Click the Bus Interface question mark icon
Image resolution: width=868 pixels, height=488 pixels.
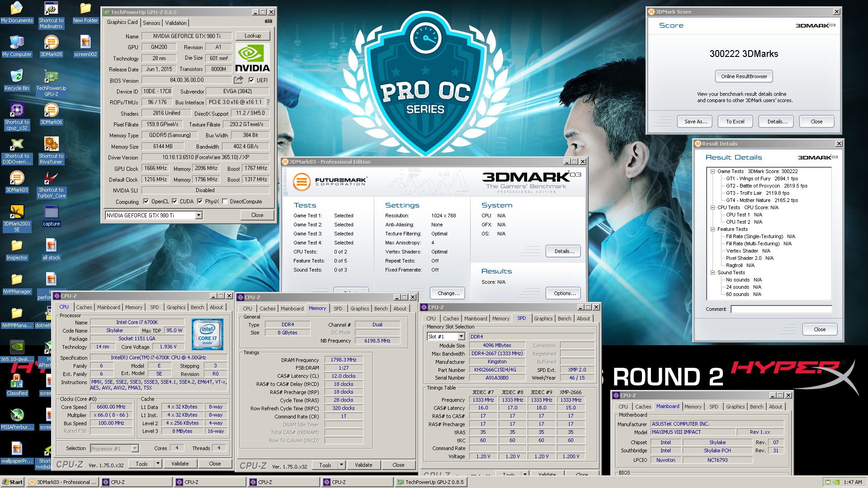[268, 102]
